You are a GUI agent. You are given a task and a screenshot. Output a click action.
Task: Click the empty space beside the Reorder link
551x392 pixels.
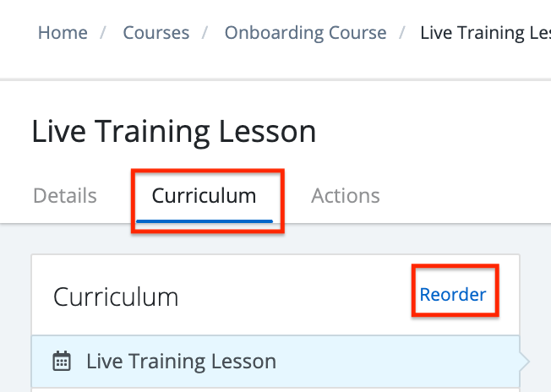[x=295, y=295]
